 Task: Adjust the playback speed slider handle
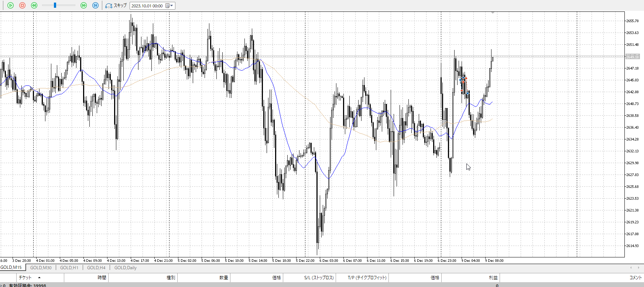(55, 6)
